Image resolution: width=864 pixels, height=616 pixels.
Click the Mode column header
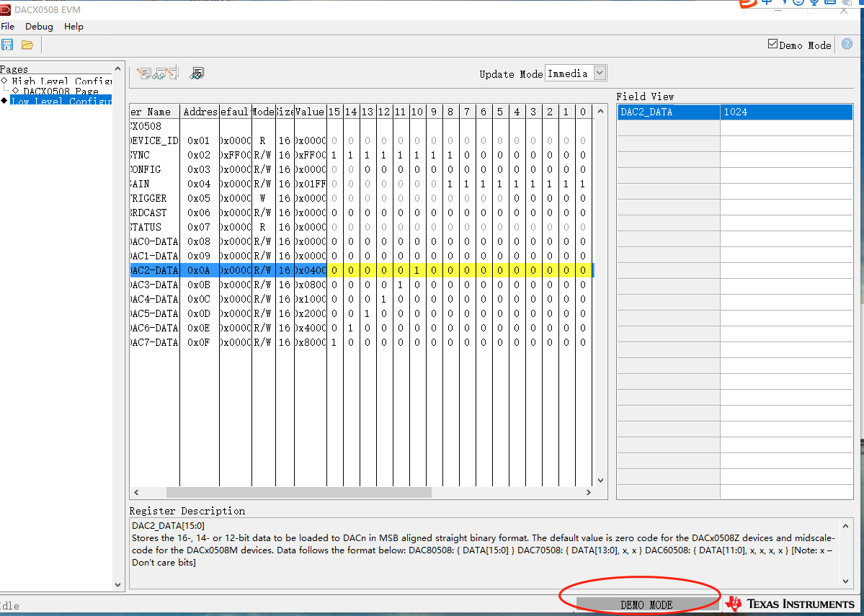264,112
